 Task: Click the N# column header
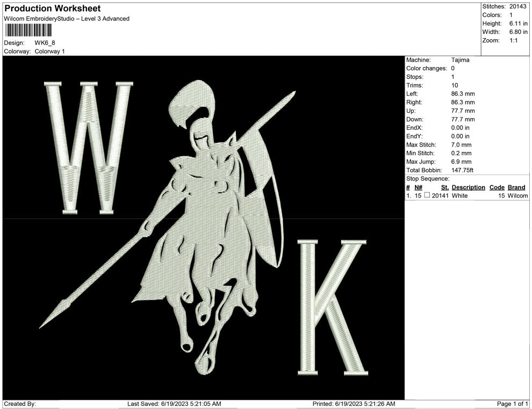[419, 187]
